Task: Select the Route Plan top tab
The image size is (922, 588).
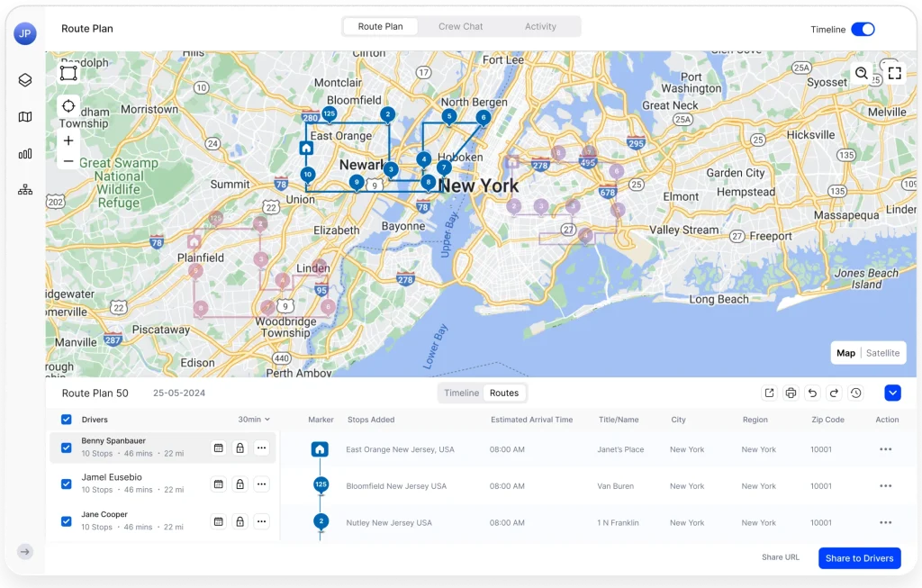Action: tap(381, 26)
